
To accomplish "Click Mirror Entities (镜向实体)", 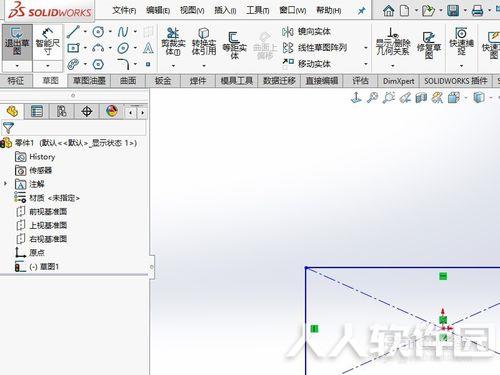I will coord(306,32).
